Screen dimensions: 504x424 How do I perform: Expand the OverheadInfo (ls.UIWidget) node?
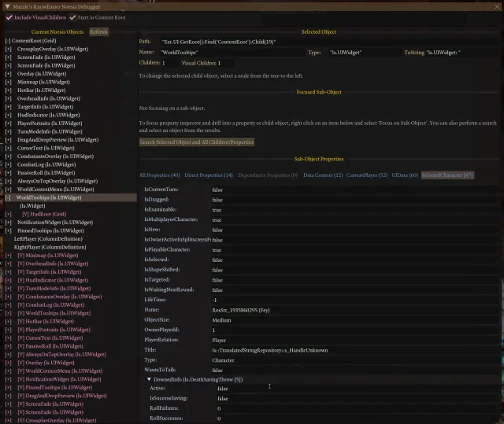8,98
